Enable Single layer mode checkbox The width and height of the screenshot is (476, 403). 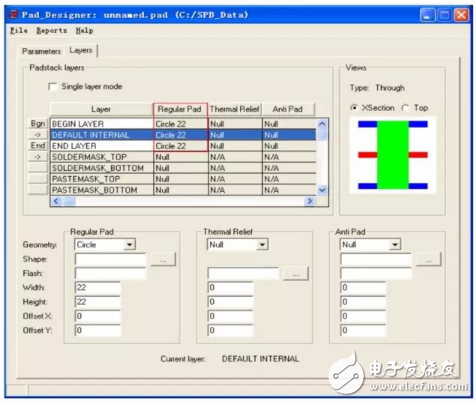coord(53,87)
